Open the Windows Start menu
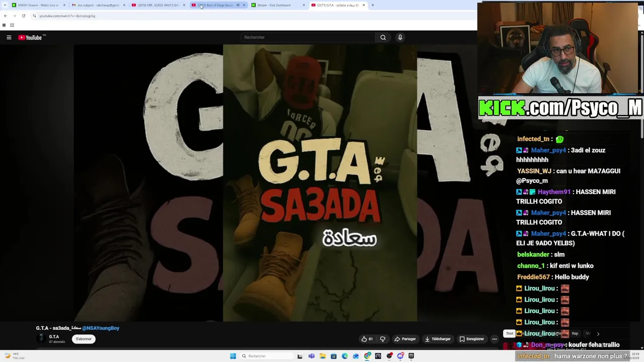The height and width of the screenshot is (362, 644). (x=233, y=356)
